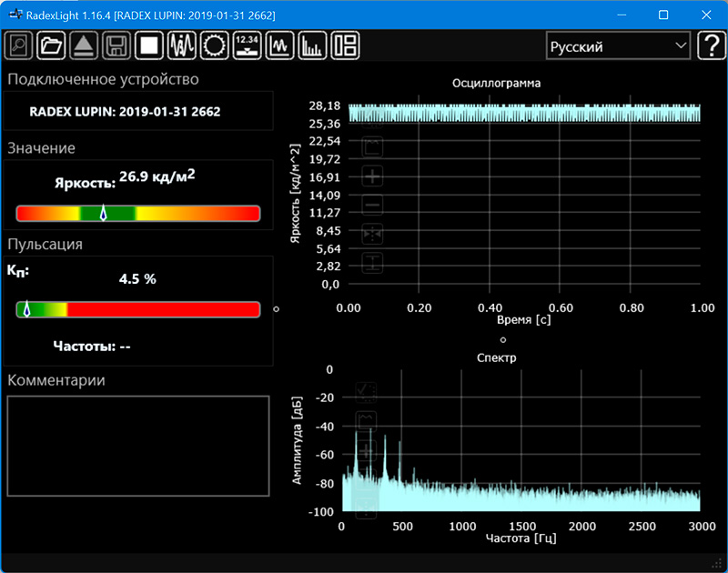
Task: Zoom in oscillogram with plus button
Action: click(373, 176)
